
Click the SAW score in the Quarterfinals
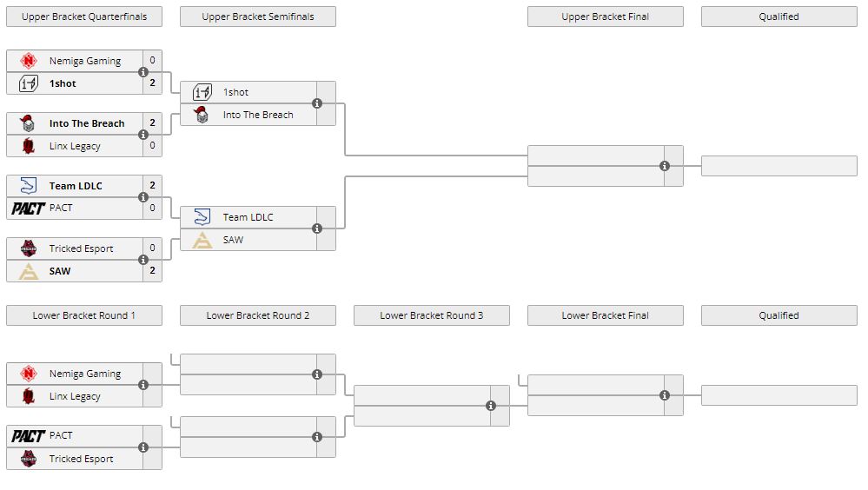point(152,271)
